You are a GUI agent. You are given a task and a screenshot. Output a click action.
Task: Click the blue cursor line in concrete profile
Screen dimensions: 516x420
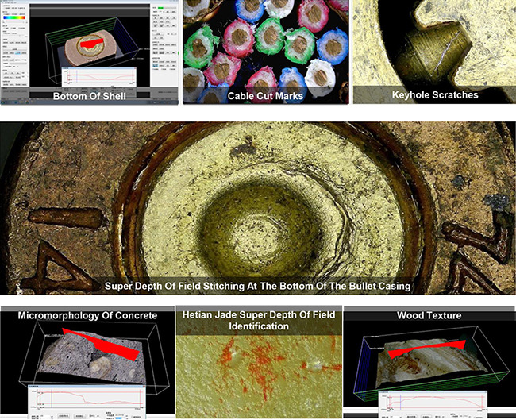[x=50, y=397]
